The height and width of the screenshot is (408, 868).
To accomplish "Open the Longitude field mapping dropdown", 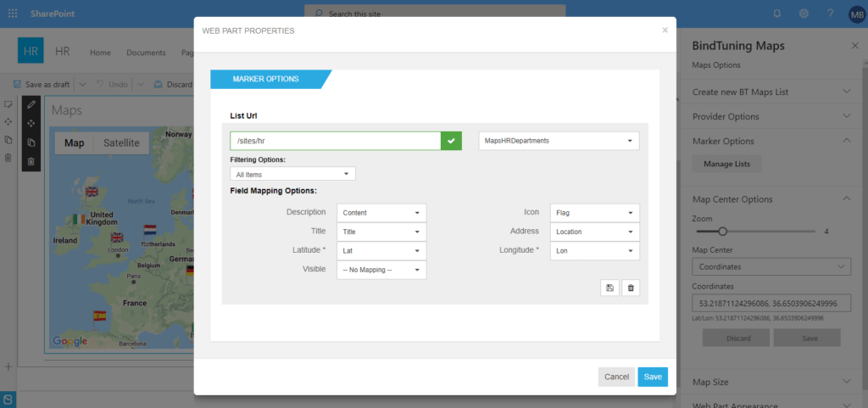I will (x=594, y=250).
